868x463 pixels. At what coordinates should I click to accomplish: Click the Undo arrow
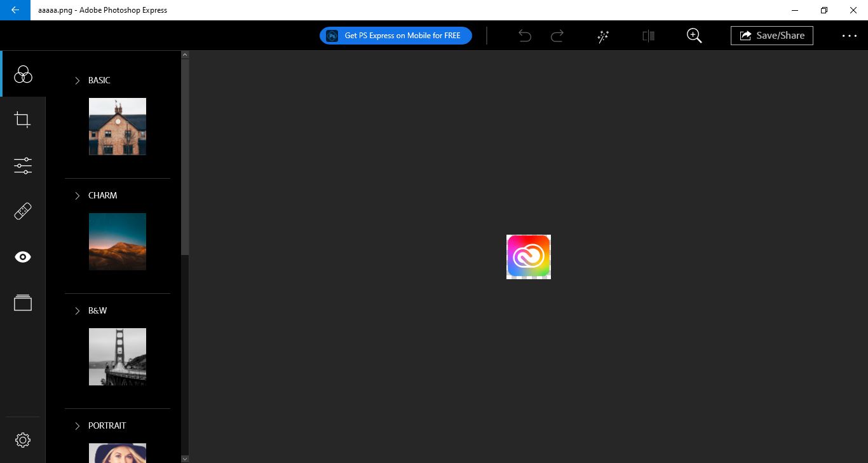[x=525, y=36]
